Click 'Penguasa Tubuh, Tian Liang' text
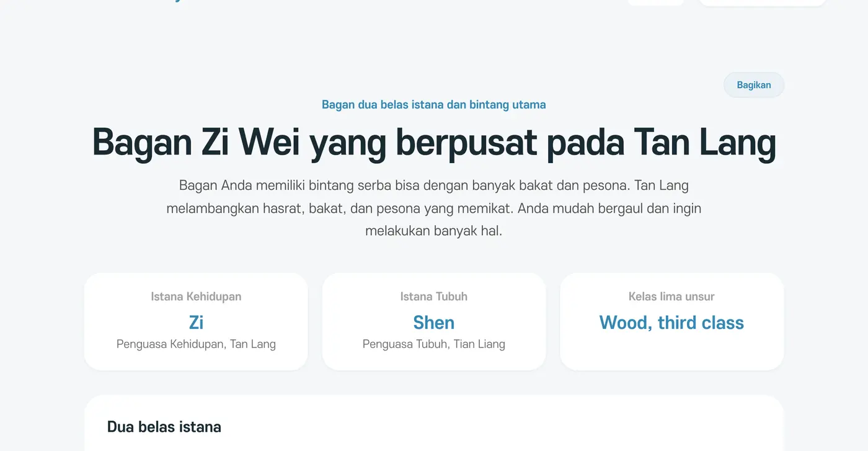The image size is (868, 451). pyautogui.click(x=434, y=344)
